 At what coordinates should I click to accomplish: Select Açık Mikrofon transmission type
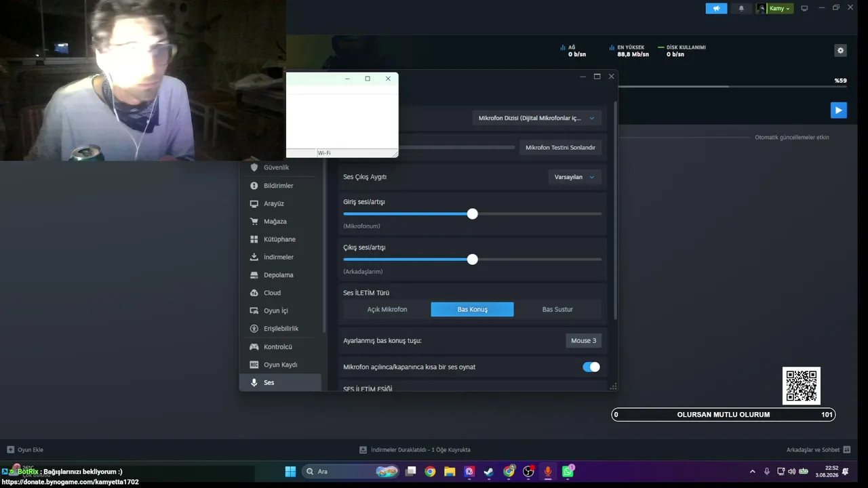pyautogui.click(x=387, y=309)
